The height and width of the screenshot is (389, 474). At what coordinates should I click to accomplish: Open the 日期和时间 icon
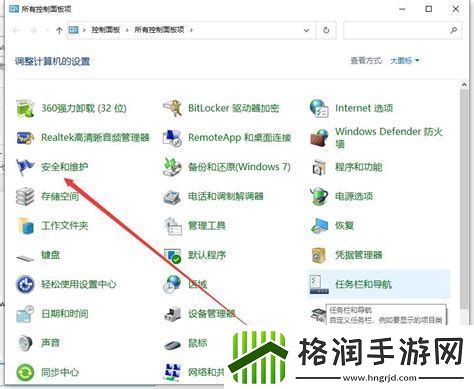[25, 314]
